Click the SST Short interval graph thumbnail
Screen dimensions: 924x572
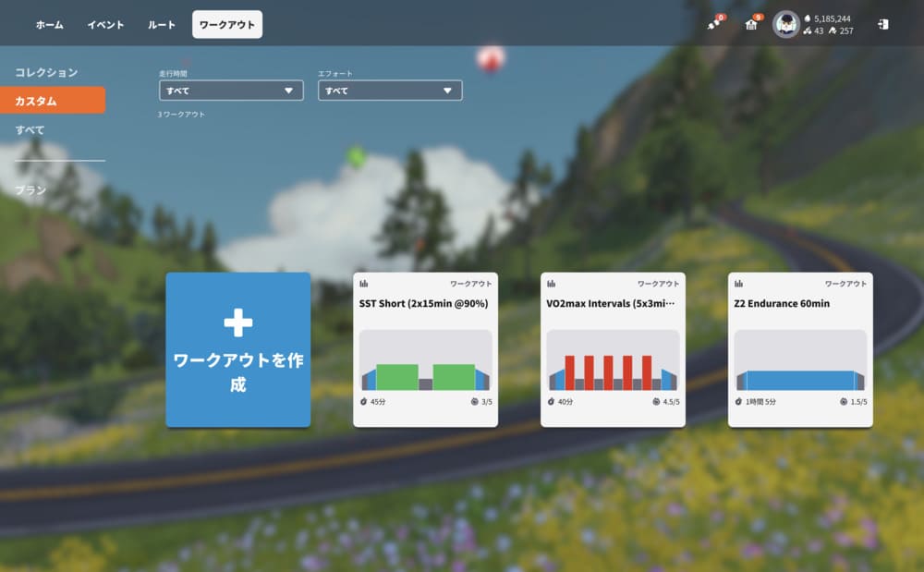[x=425, y=360]
